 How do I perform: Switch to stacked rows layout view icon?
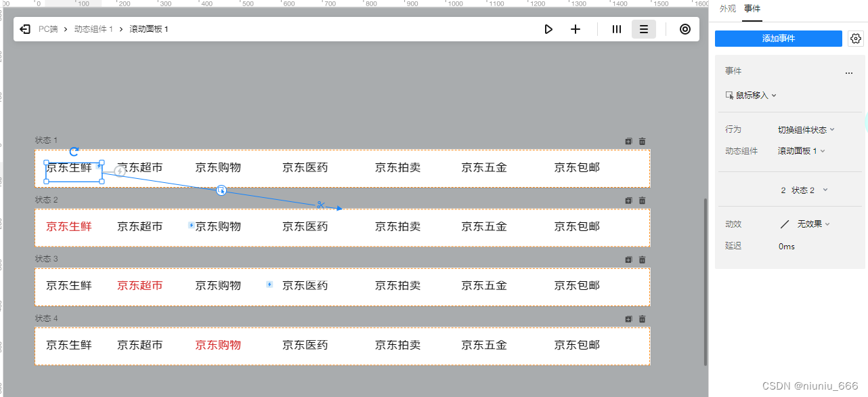(644, 29)
